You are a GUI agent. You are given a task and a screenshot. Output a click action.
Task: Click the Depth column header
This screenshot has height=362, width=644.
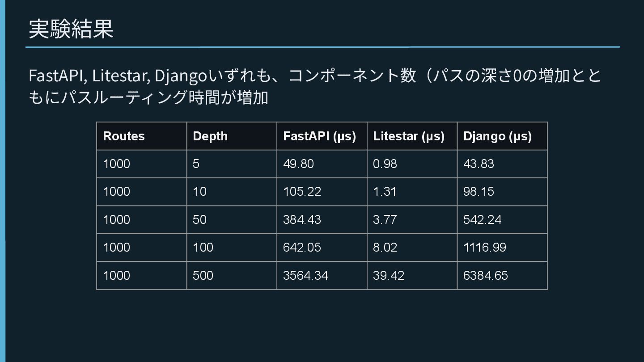(210, 136)
